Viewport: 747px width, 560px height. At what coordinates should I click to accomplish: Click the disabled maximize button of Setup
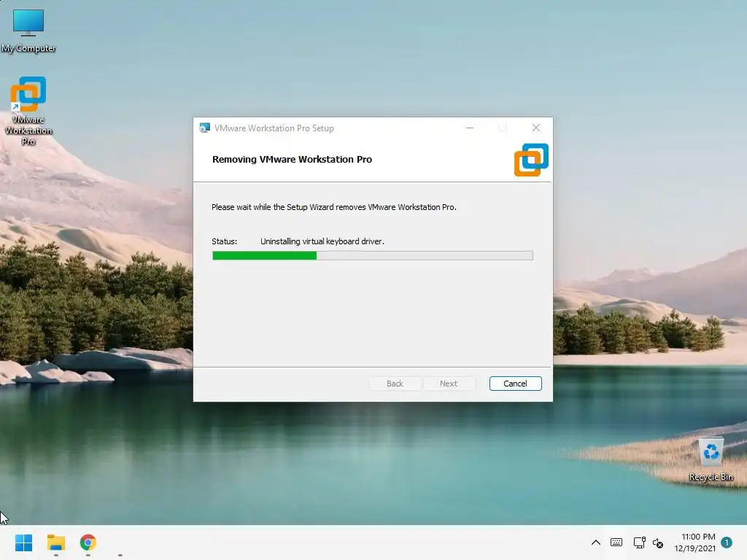click(x=502, y=128)
